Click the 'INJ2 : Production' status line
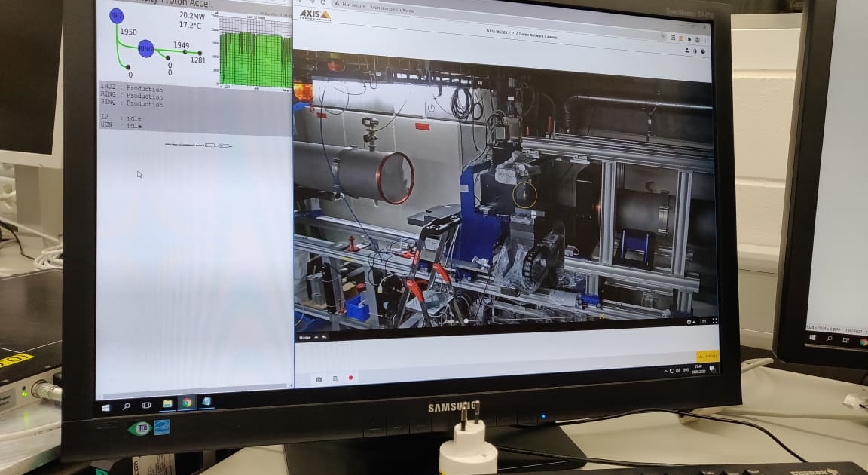The image size is (868, 475). 132,88
